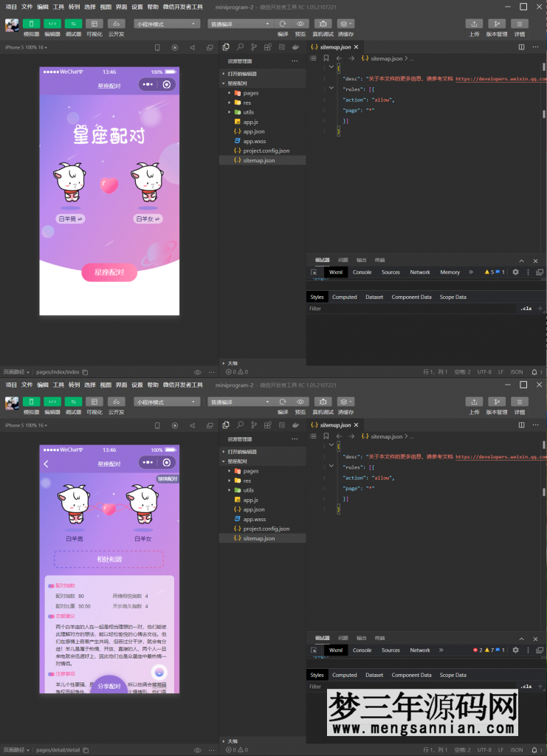Click the green simulator (模拟器) icon in the top window

31,24
